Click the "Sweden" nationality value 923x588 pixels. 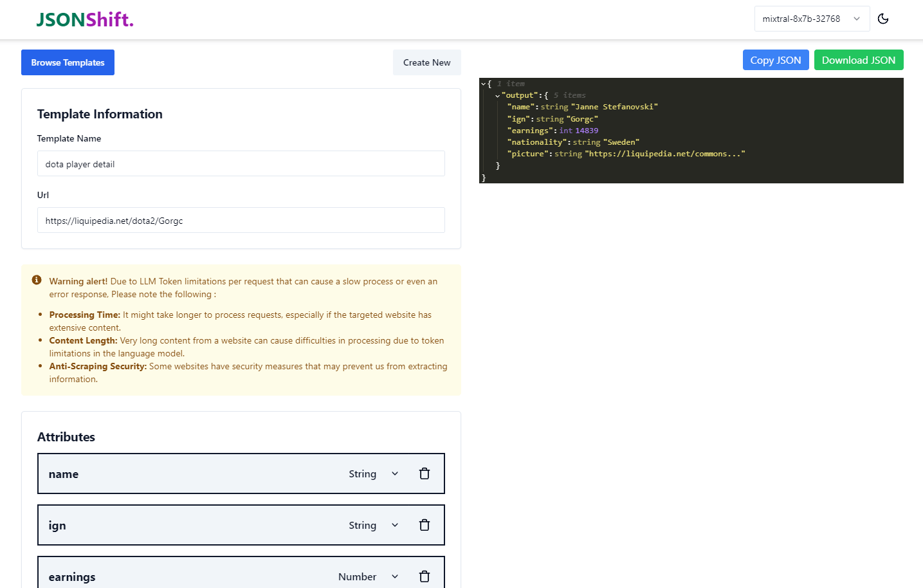coord(621,142)
